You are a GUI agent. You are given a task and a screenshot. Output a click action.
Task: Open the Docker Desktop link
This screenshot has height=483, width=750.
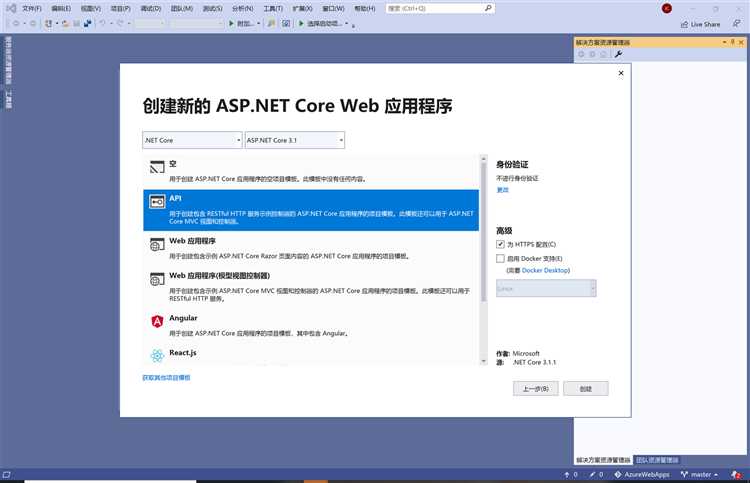pyautogui.click(x=546, y=270)
